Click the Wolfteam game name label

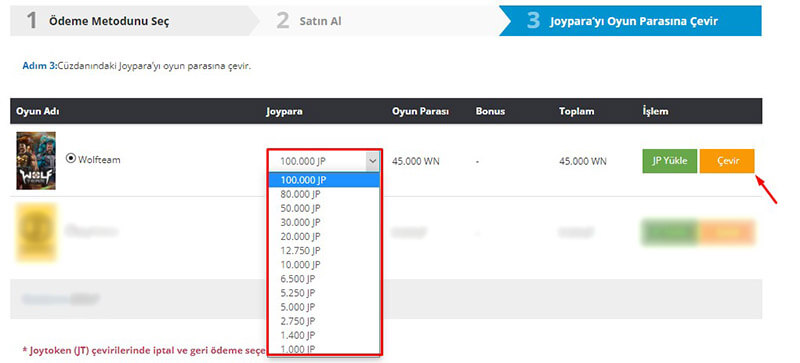[x=99, y=159]
